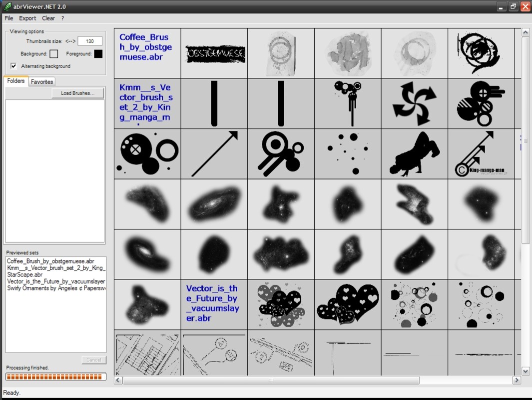Click the diagonal arrow brush thumbnail
Image resolution: width=532 pixels, height=400 pixels.
click(214, 154)
